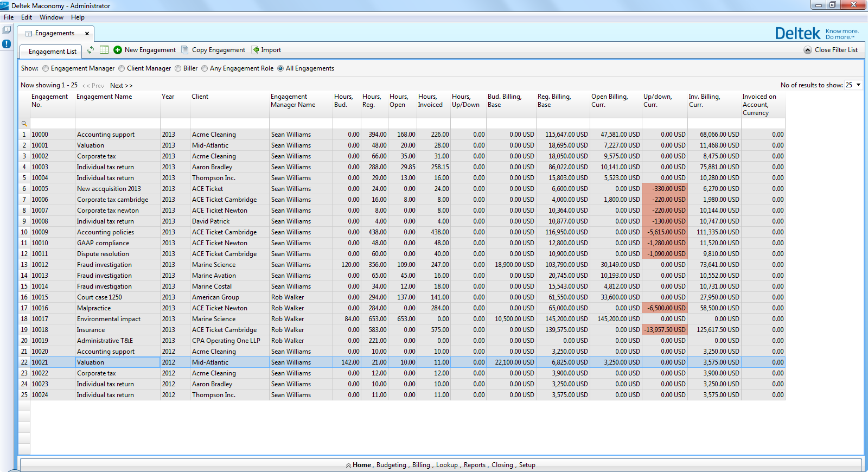Open the File menu
The width and height of the screenshot is (868, 472).
pos(9,17)
